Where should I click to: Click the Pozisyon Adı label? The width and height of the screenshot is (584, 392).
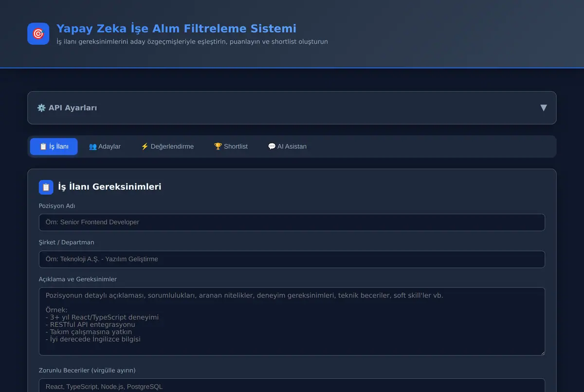tap(57, 206)
